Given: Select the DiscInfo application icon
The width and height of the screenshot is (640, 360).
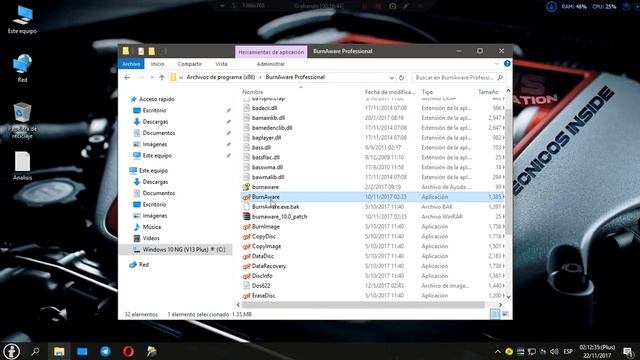Looking at the screenshot, I should tap(246, 276).
